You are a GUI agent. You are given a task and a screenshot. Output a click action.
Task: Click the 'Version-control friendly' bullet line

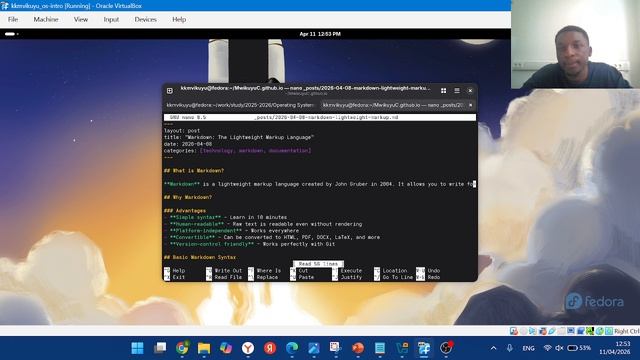point(250,244)
